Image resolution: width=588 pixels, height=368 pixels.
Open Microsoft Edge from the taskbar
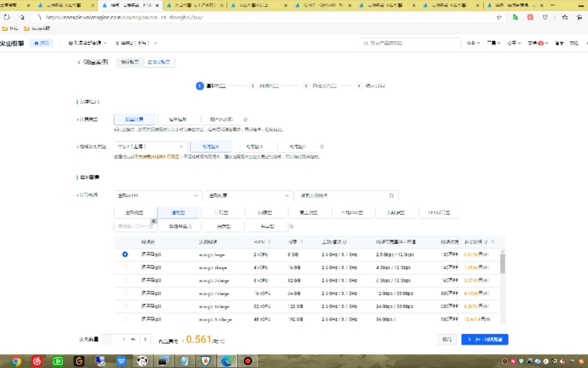(227, 361)
